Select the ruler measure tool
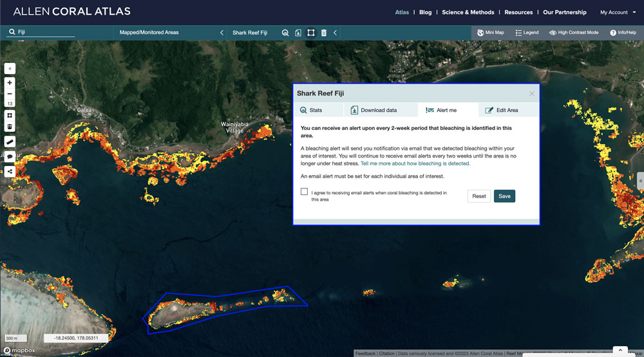Viewport: 644px width, 357px height. 10,142
